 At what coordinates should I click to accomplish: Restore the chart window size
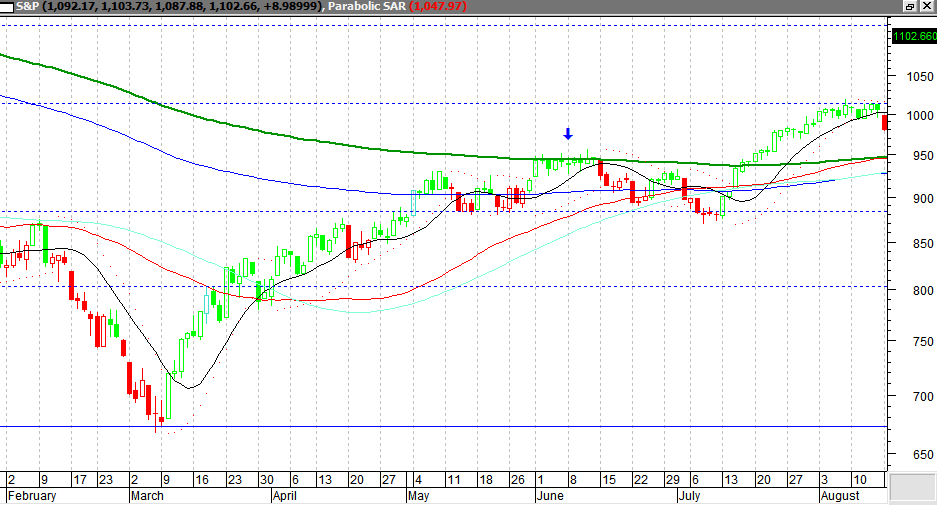910,6
